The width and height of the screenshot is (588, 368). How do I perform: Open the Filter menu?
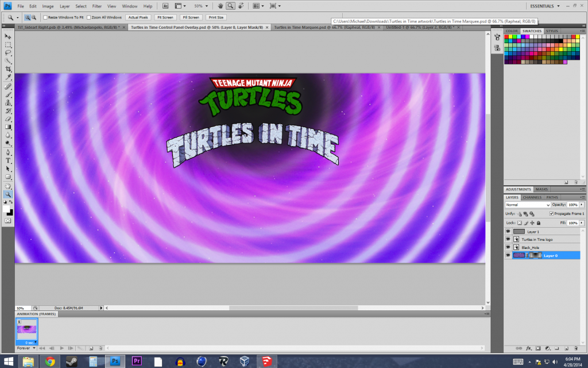pos(96,6)
